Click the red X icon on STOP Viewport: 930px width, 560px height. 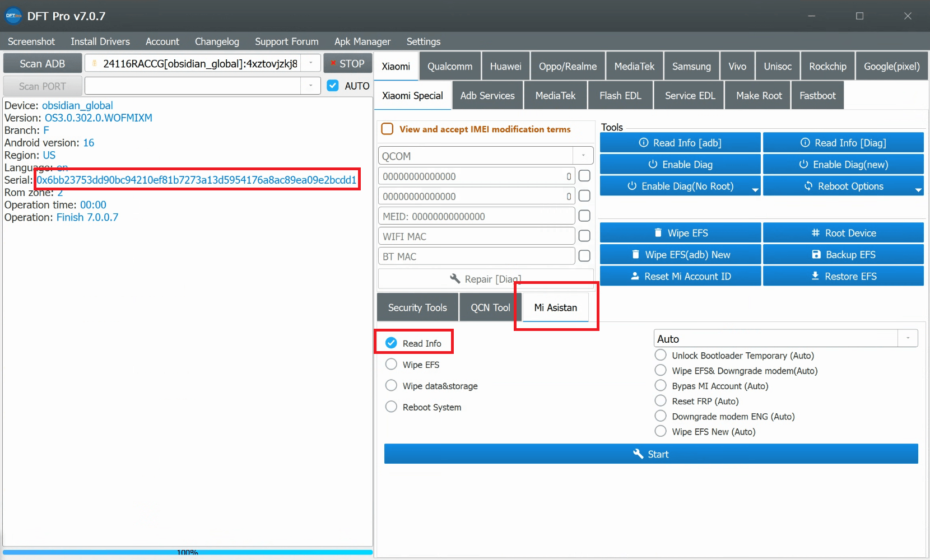point(333,63)
